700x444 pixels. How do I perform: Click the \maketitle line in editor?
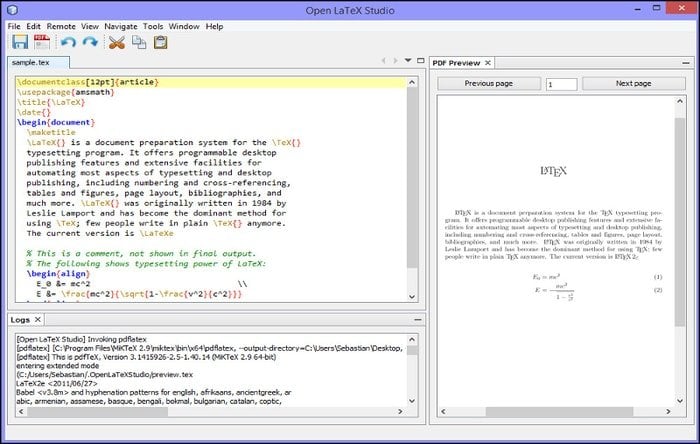[51, 133]
